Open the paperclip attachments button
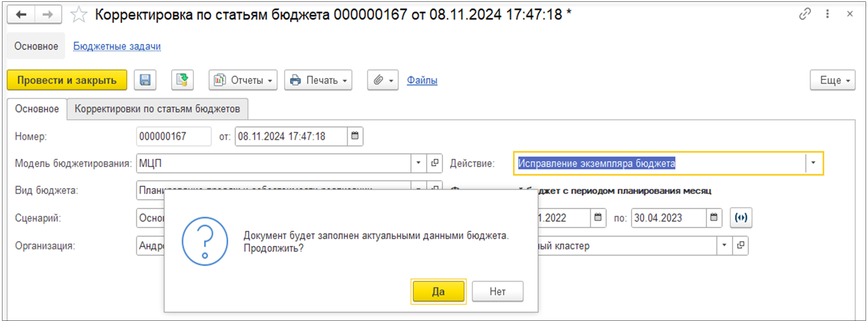Image resolution: width=868 pixels, height=321 pixels. [382, 80]
